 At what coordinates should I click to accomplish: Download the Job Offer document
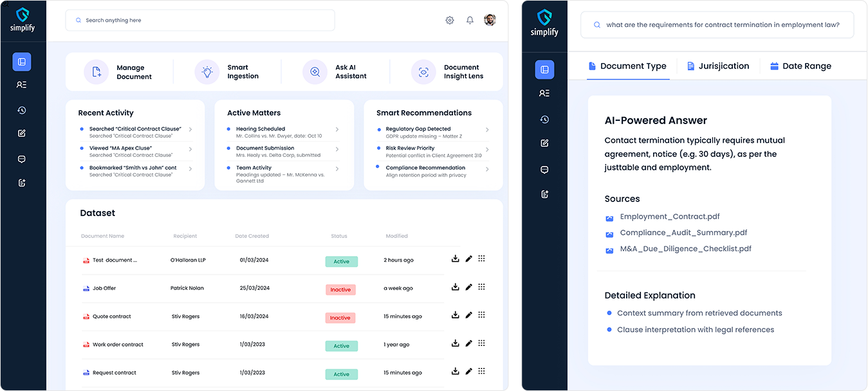[456, 287]
